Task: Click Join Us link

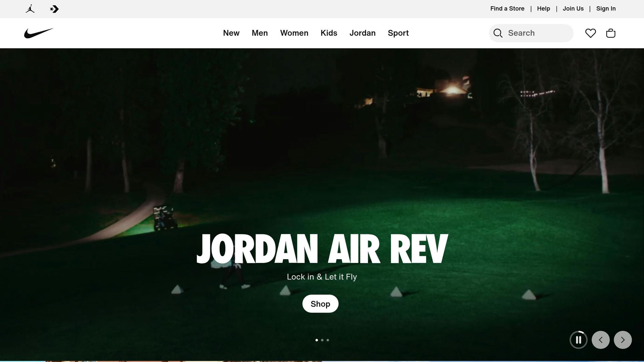Action: 573,8
